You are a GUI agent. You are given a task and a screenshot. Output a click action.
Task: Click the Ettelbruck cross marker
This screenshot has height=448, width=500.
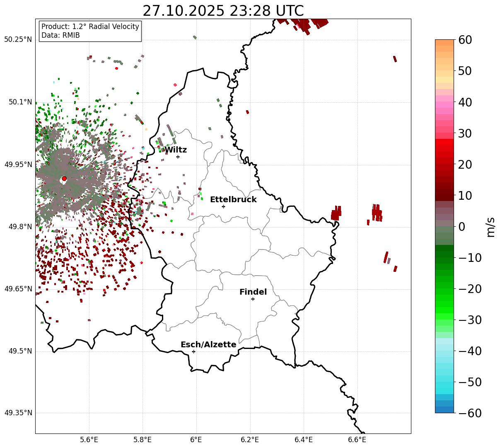pyautogui.click(x=223, y=206)
